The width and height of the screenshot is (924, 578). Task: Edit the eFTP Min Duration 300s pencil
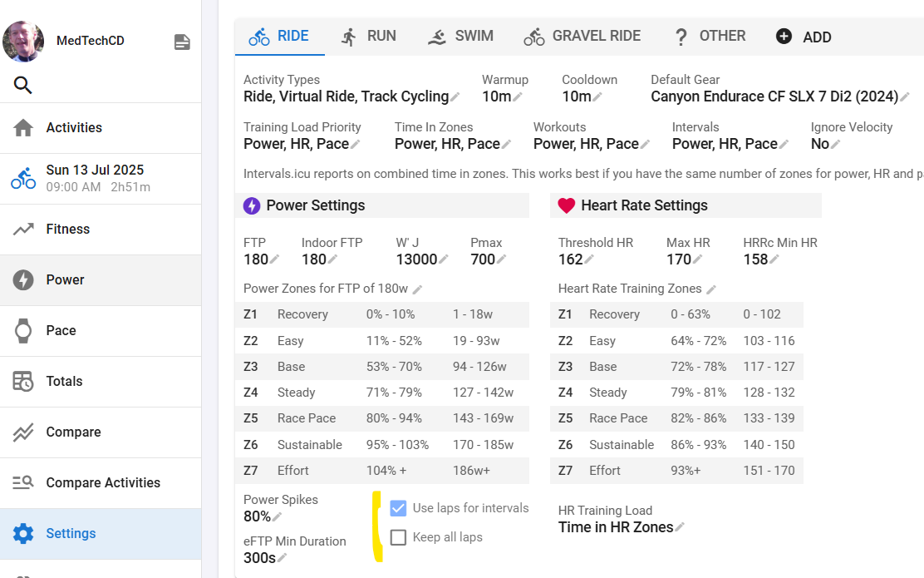coord(283,558)
